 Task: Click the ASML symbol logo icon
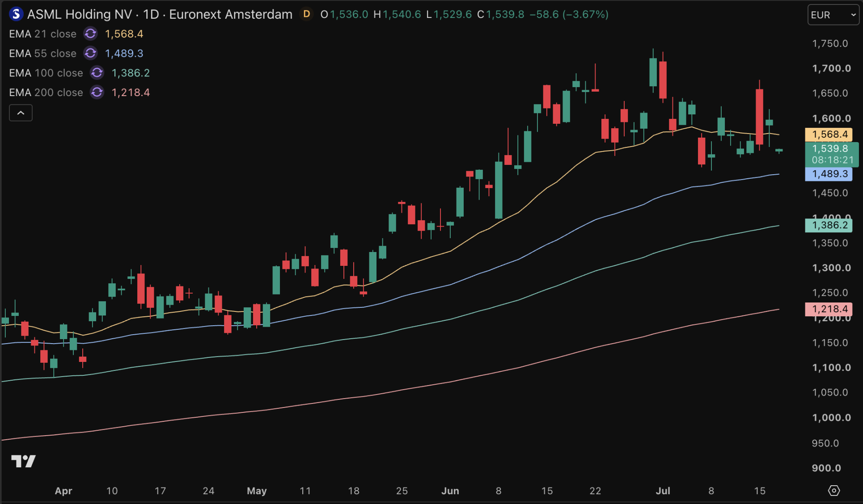(x=16, y=14)
